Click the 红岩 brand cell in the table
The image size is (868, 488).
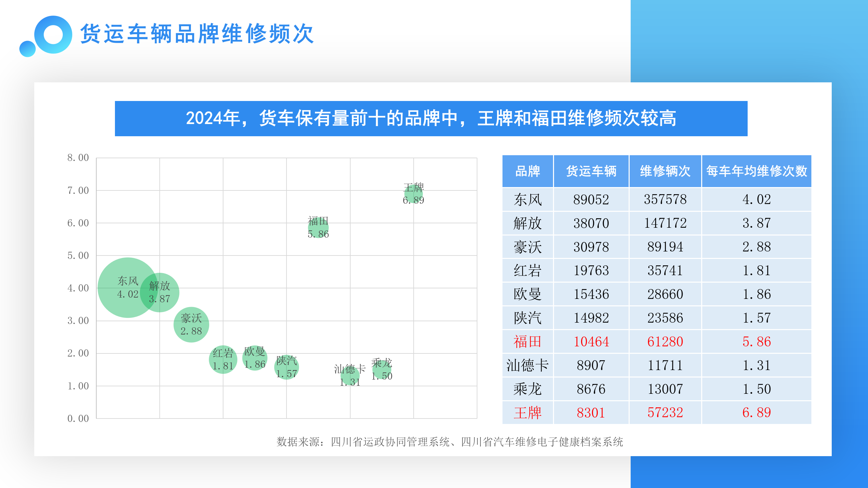tap(528, 270)
